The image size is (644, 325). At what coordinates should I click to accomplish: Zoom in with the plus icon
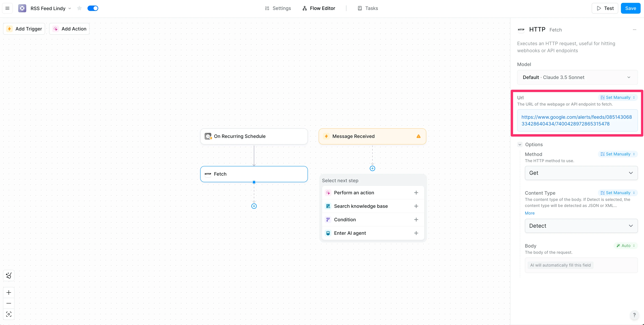coord(9,292)
